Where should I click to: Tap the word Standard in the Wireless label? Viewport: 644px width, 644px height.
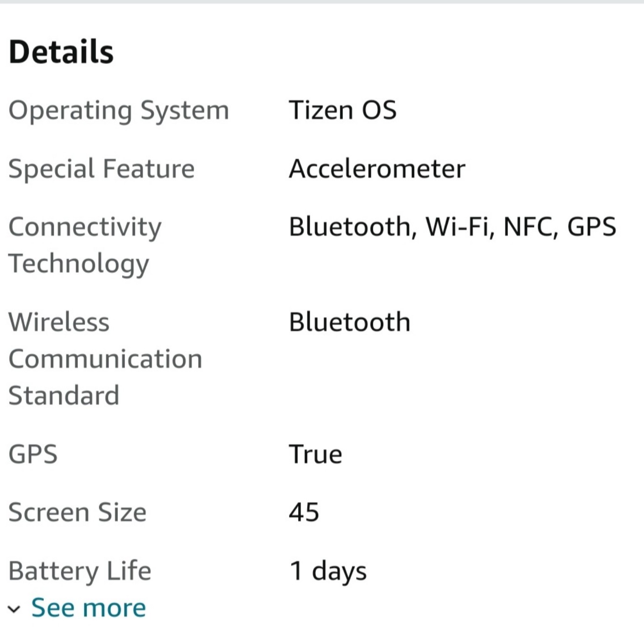pyautogui.click(x=64, y=396)
